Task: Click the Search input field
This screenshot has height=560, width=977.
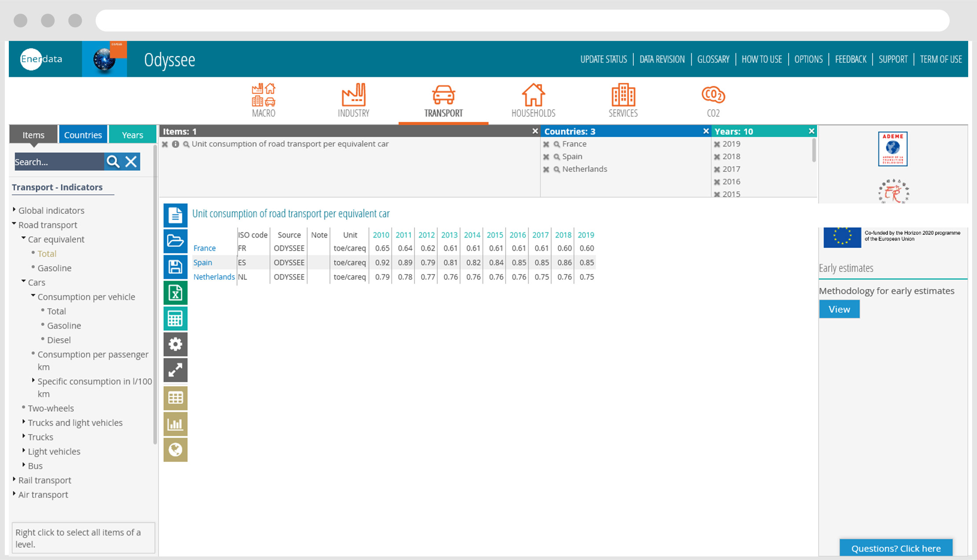Action: tap(59, 162)
